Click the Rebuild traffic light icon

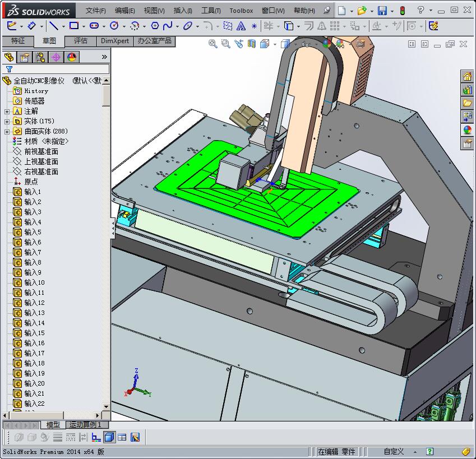coord(402,11)
